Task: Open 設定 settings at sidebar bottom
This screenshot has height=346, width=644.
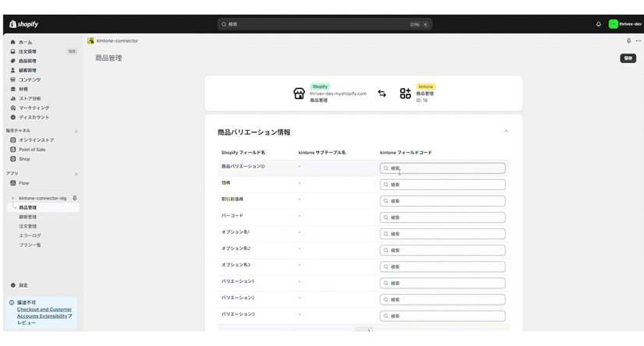Action: (23, 285)
